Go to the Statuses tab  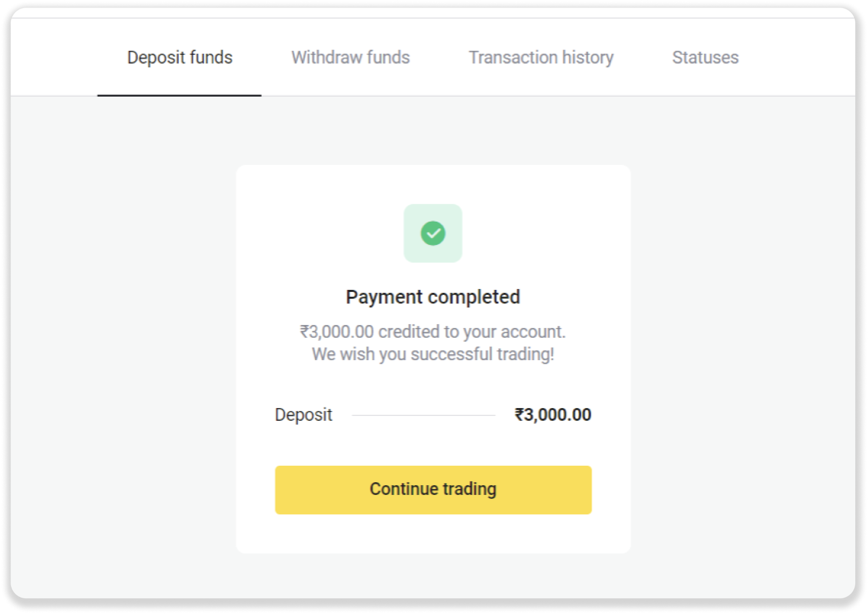(x=705, y=57)
